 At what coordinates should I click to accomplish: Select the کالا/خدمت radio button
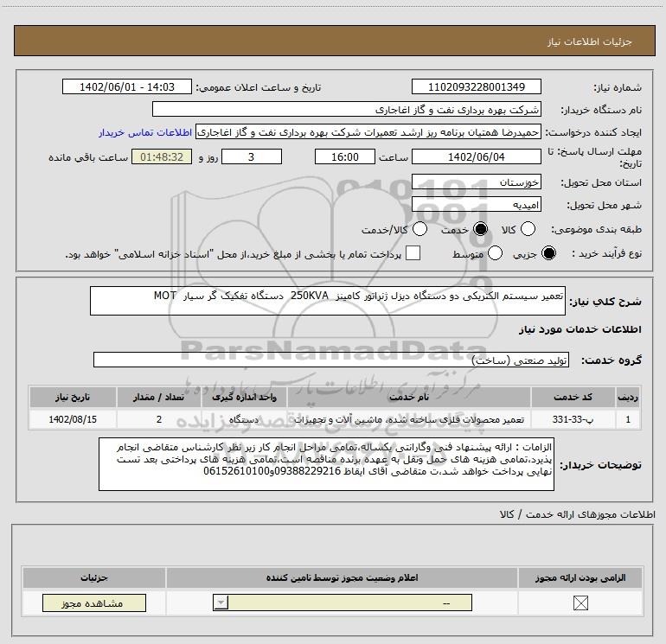pos(420,229)
